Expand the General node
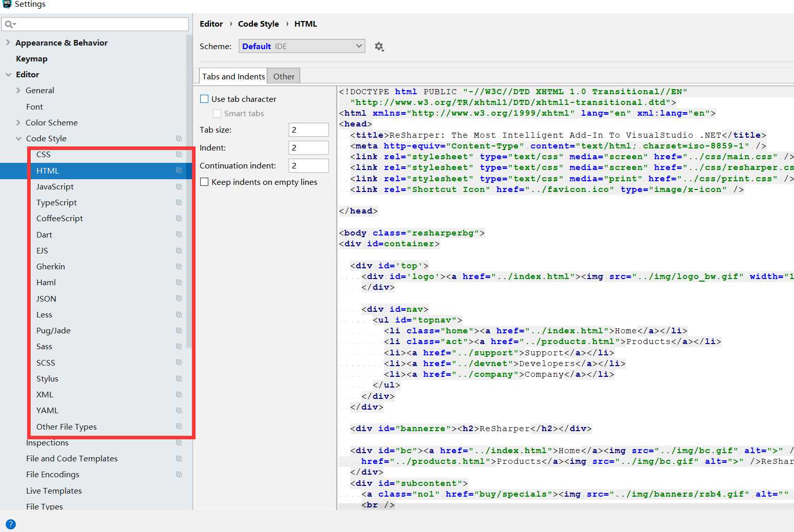 pos(18,90)
